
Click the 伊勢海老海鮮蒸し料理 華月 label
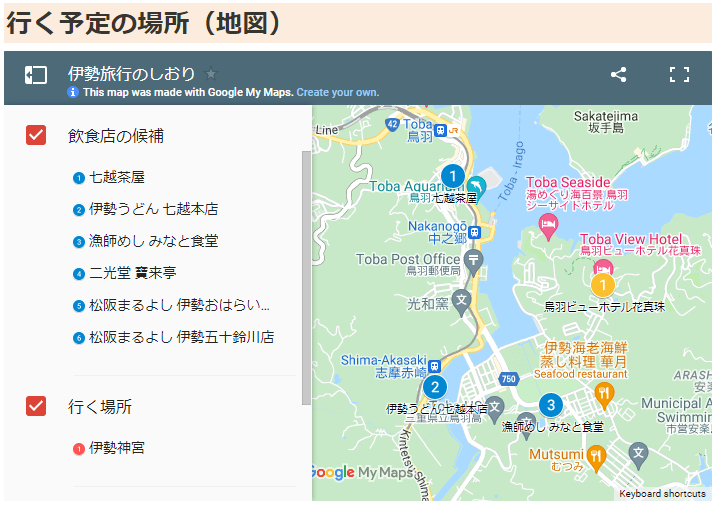point(582,360)
